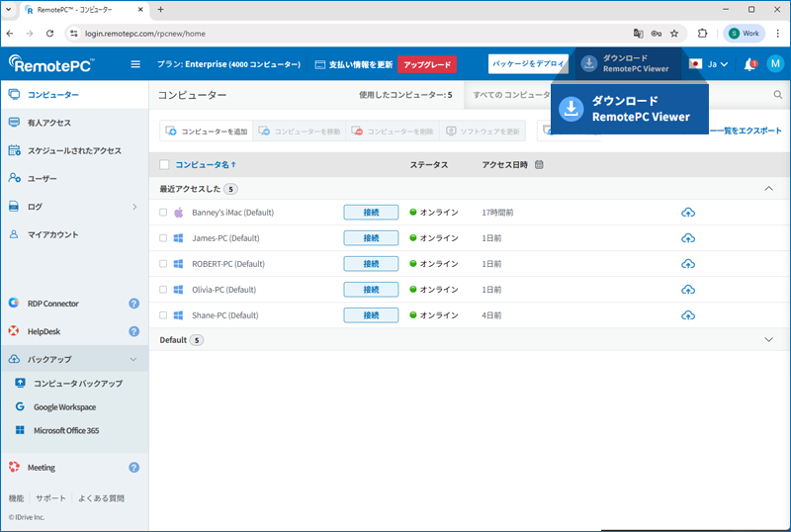Check the Olivia-PC checkbox
Viewport: 791px width, 532px height.
pos(163,290)
